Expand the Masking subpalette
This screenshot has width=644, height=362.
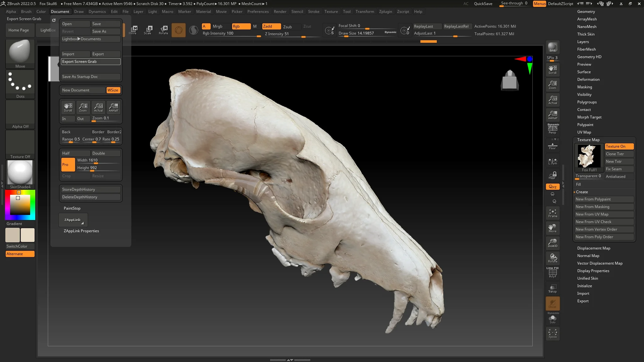584,87
